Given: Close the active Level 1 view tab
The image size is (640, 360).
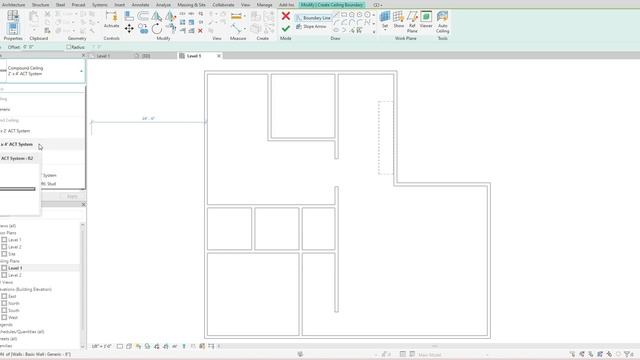Looking at the screenshot, I should tap(219, 56).
